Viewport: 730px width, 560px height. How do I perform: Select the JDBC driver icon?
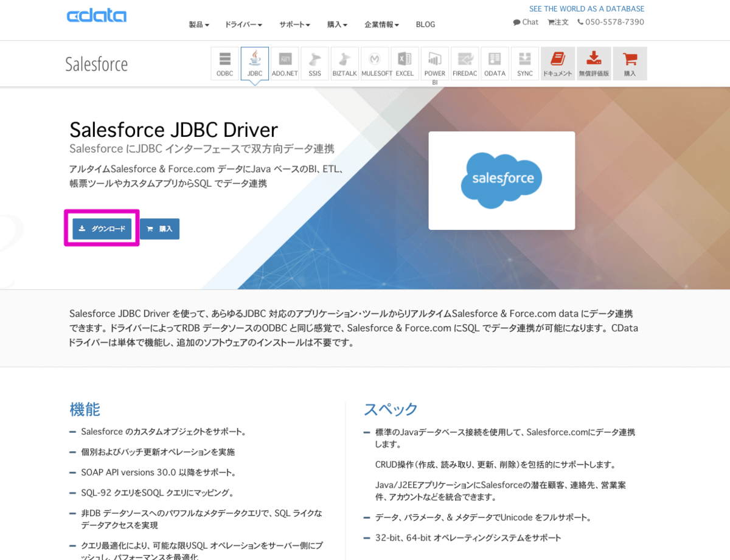pyautogui.click(x=255, y=64)
